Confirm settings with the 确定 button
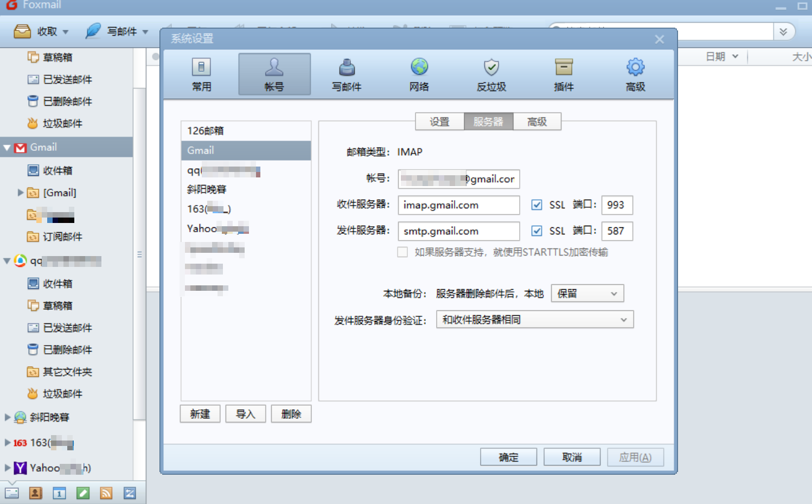Screen dimensions: 812x504 (509, 457)
